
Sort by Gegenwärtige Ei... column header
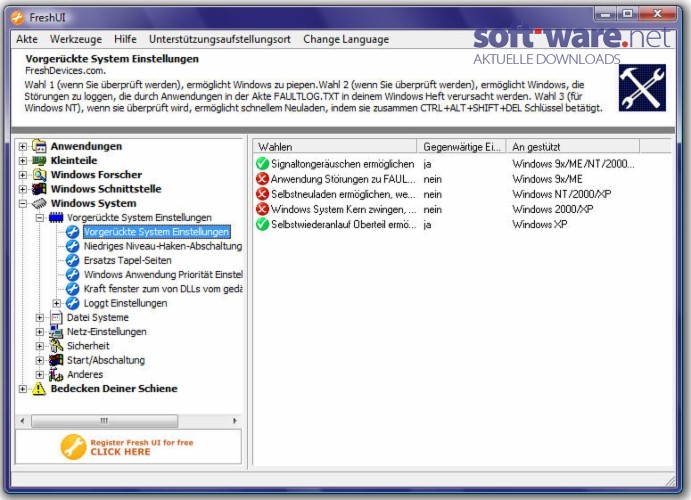tap(461, 146)
